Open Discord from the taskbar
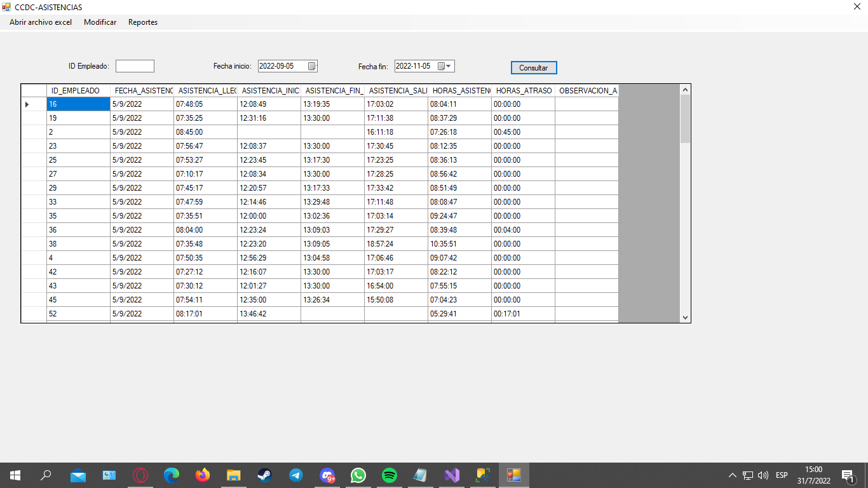 327,475
